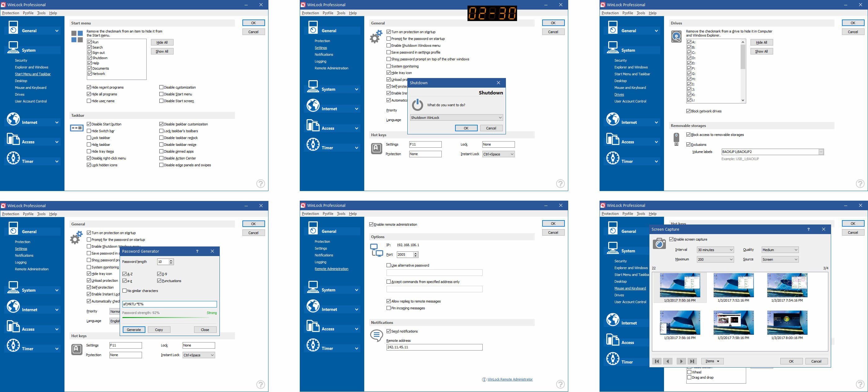Toggle Punctuations in Password Generator
868x392 pixels.
[159, 281]
